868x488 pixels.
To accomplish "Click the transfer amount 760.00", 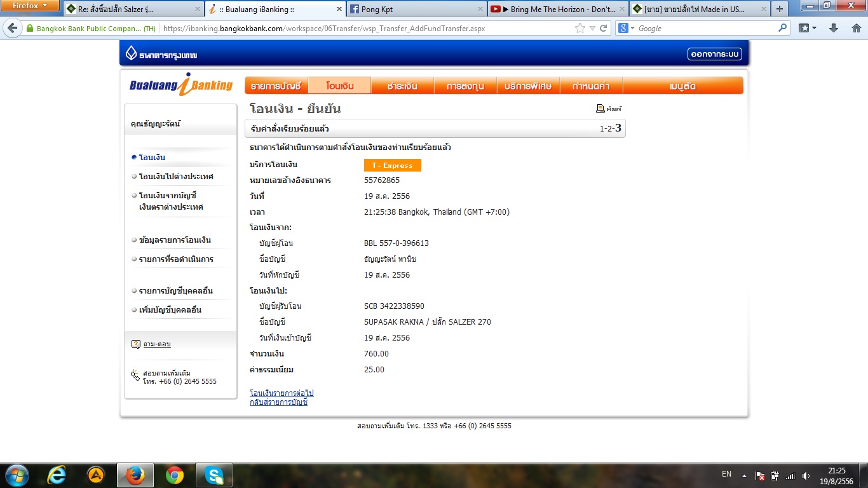I will pos(376,354).
